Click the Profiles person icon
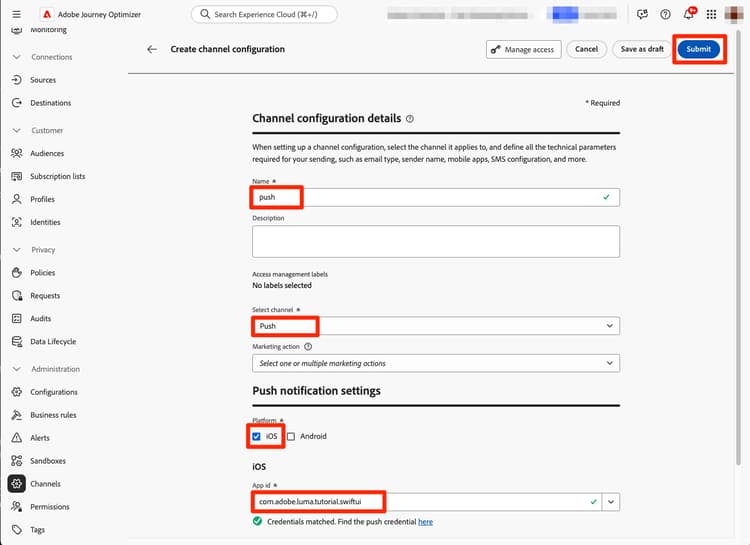The width and height of the screenshot is (750, 545). click(x=17, y=199)
